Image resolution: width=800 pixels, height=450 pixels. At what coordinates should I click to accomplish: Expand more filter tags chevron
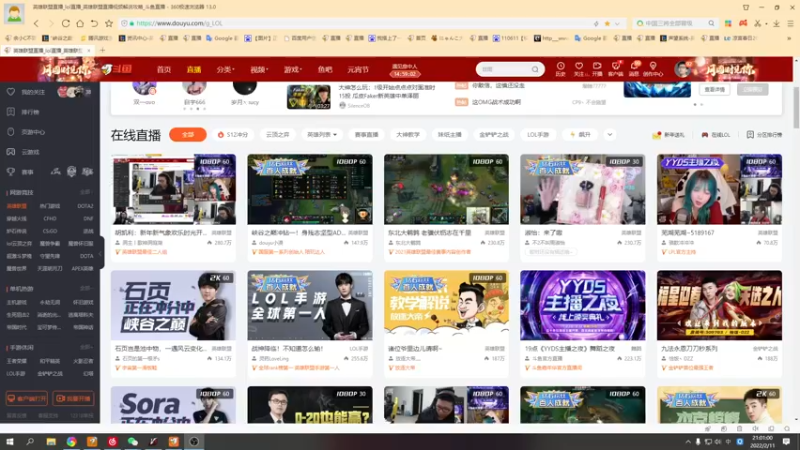(610, 135)
